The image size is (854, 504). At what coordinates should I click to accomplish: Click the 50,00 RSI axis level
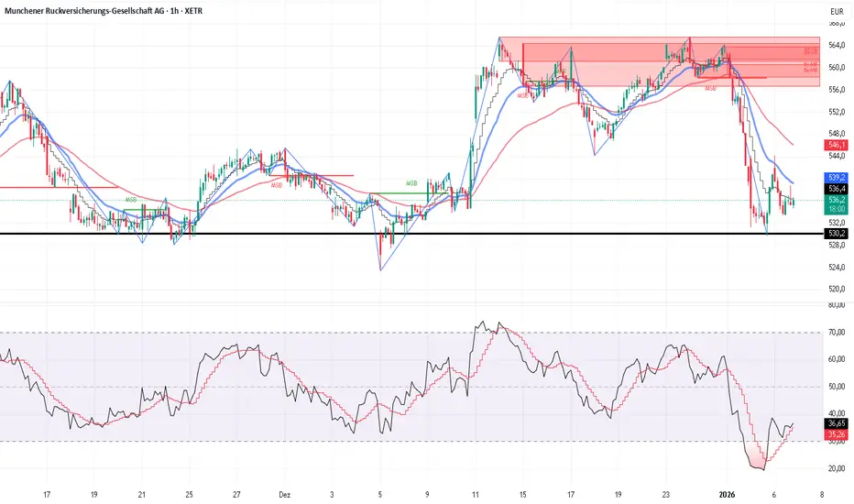837,387
